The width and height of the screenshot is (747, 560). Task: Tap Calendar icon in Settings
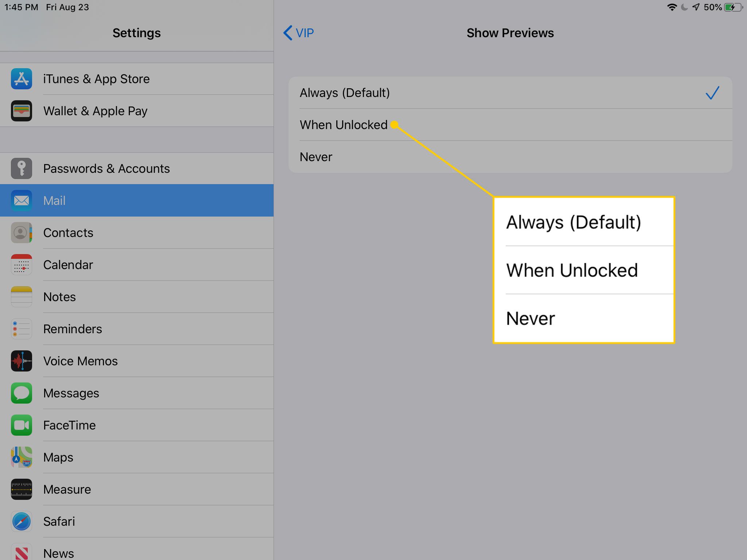click(20, 264)
